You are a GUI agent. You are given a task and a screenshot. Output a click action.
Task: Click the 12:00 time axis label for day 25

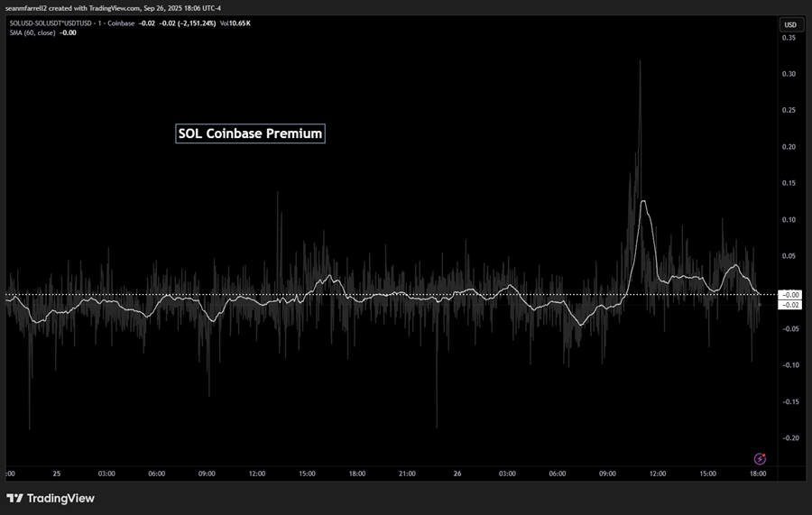point(256,473)
